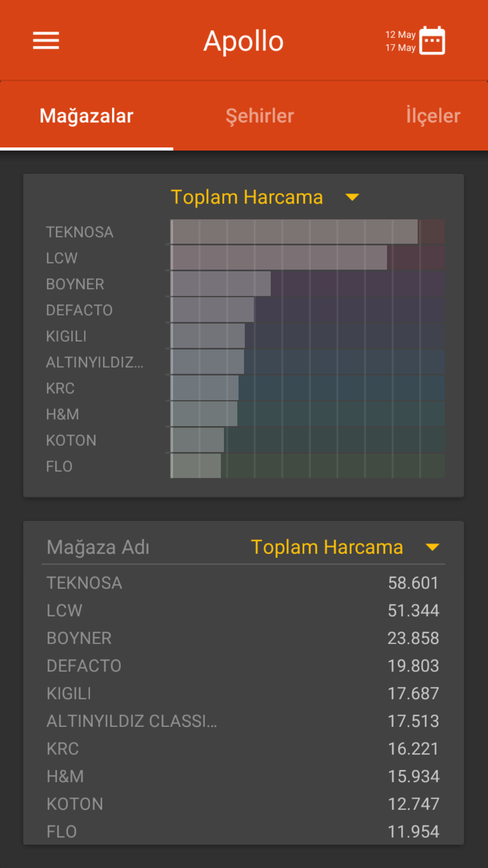The height and width of the screenshot is (868, 488).
Task: Tap the 12 May – 17 May date range
Action: tap(400, 41)
